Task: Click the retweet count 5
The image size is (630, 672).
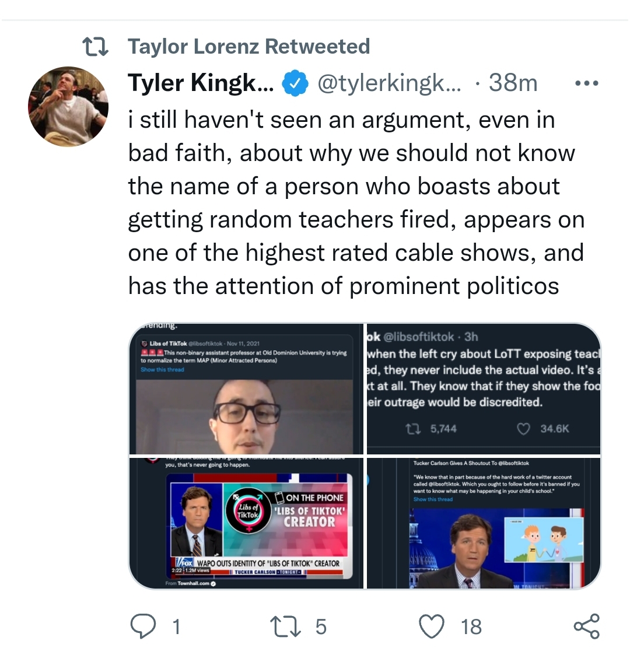Action: 321,627
